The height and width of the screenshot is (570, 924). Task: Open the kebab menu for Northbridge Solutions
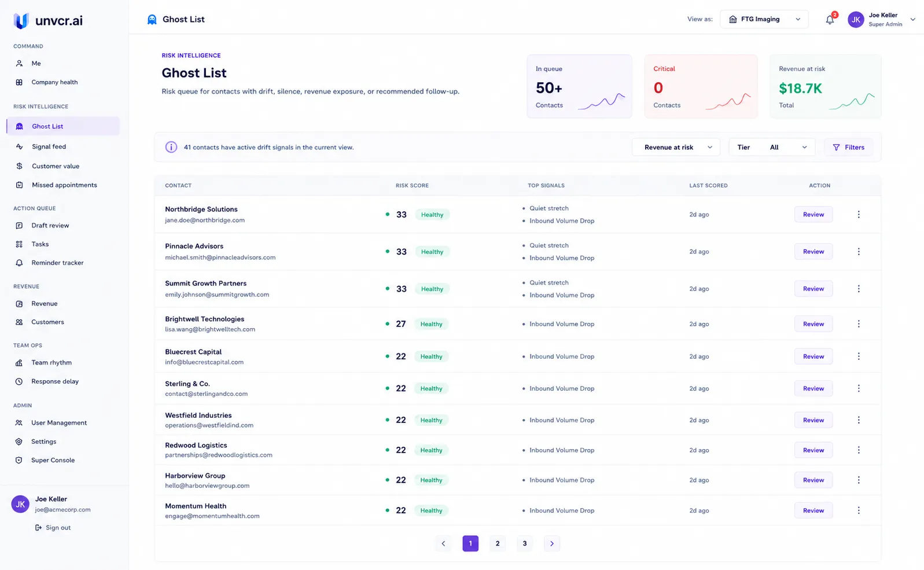coord(859,215)
